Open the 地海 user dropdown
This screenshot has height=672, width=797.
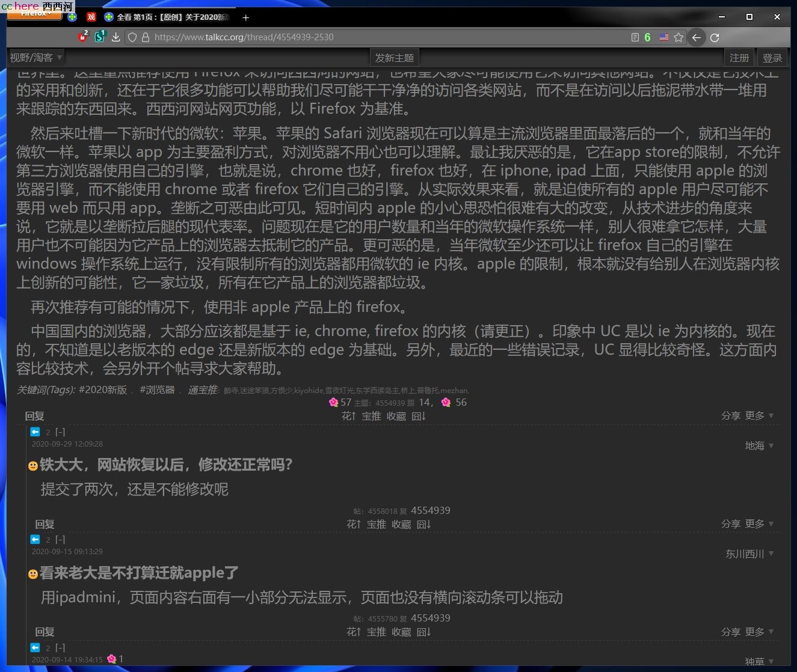tap(759, 445)
